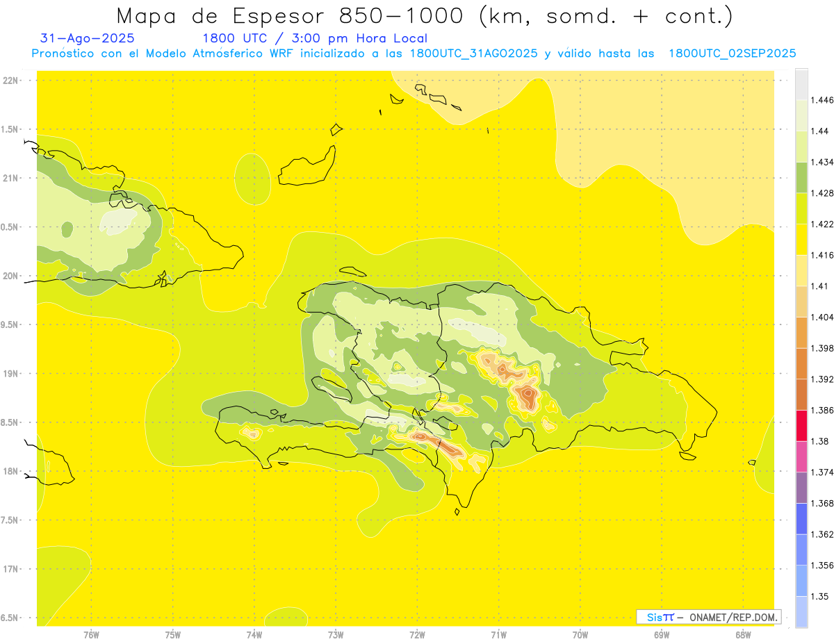Select the '75W' longitude label
The image size is (834, 644).
173,635
